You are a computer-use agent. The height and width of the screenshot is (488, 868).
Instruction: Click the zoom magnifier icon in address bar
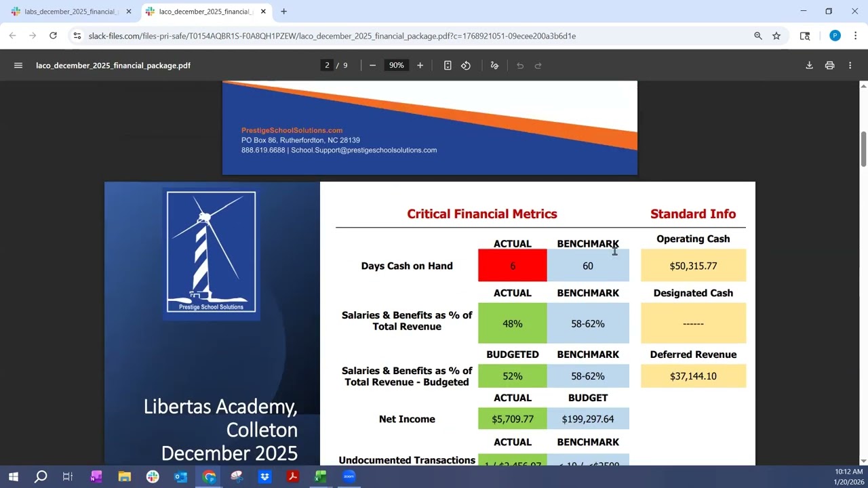[x=758, y=36]
